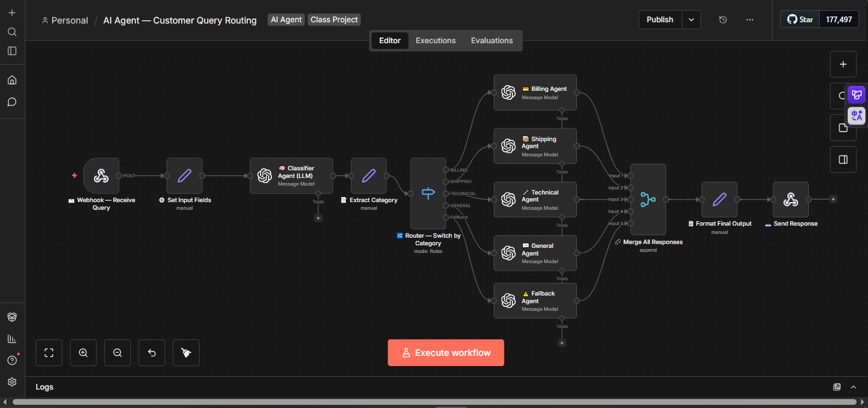The height and width of the screenshot is (408, 868).
Task: Select the Shipping Agent node
Action: [x=535, y=146]
